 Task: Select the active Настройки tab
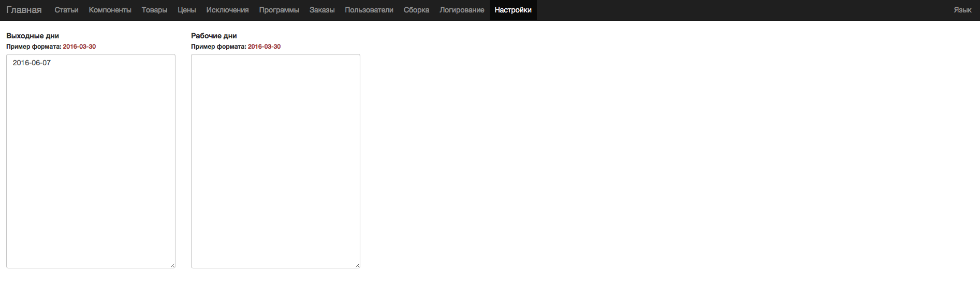513,10
